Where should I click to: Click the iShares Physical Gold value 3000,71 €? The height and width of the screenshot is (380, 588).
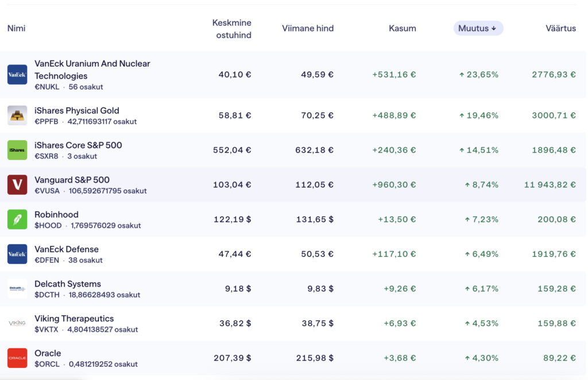(x=554, y=116)
